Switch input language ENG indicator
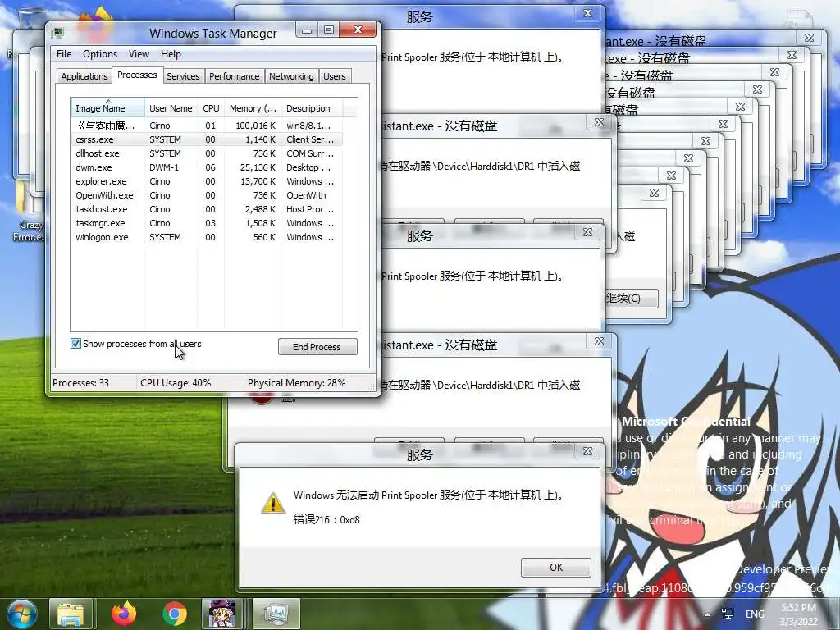The width and height of the screenshot is (840, 630). click(x=755, y=614)
